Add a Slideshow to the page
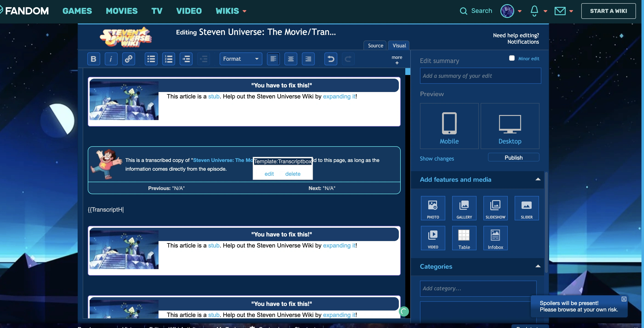The image size is (644, 328). [x=495, y=208]
